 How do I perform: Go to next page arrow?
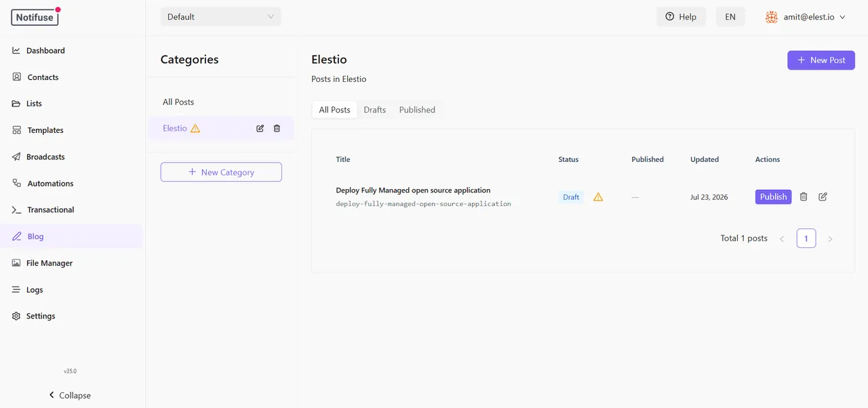point(830,239)
